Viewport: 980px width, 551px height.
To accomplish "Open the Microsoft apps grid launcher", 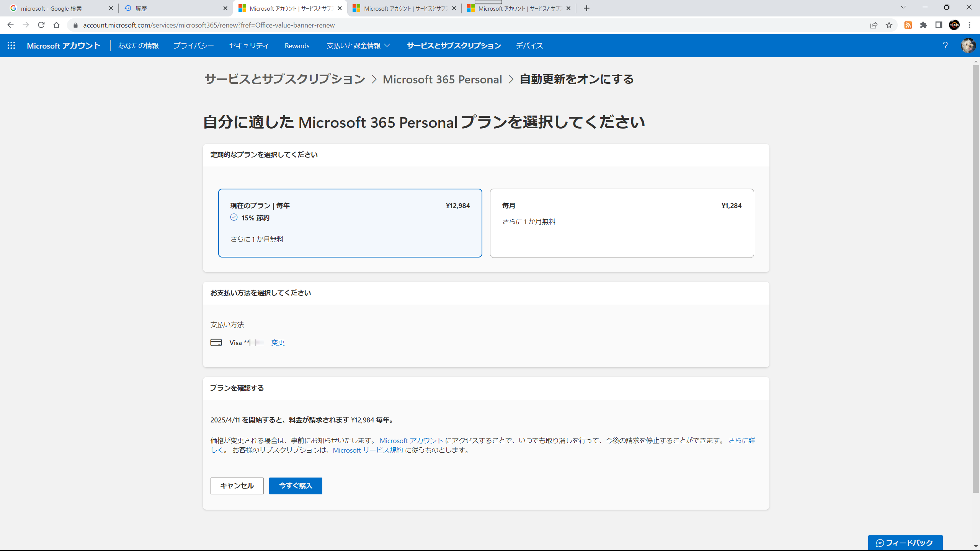I will click(x=11, y=46).
